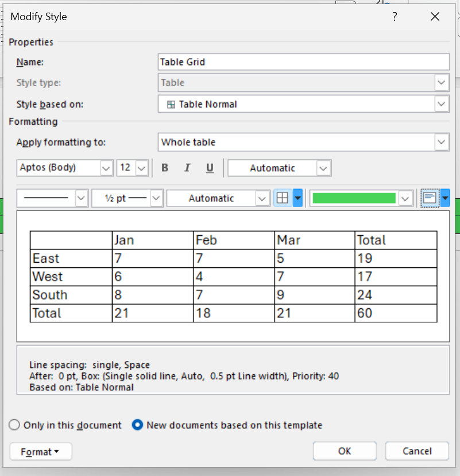460x476 pixels.
Task: Expand the borders dropdown arrow
Action: 298,198
